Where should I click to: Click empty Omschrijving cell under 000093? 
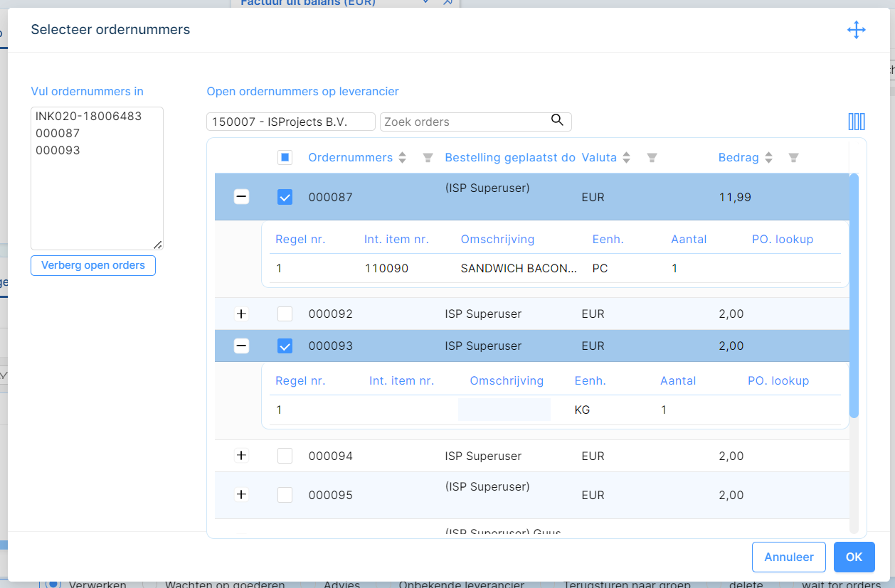click(x=504, y=410)
